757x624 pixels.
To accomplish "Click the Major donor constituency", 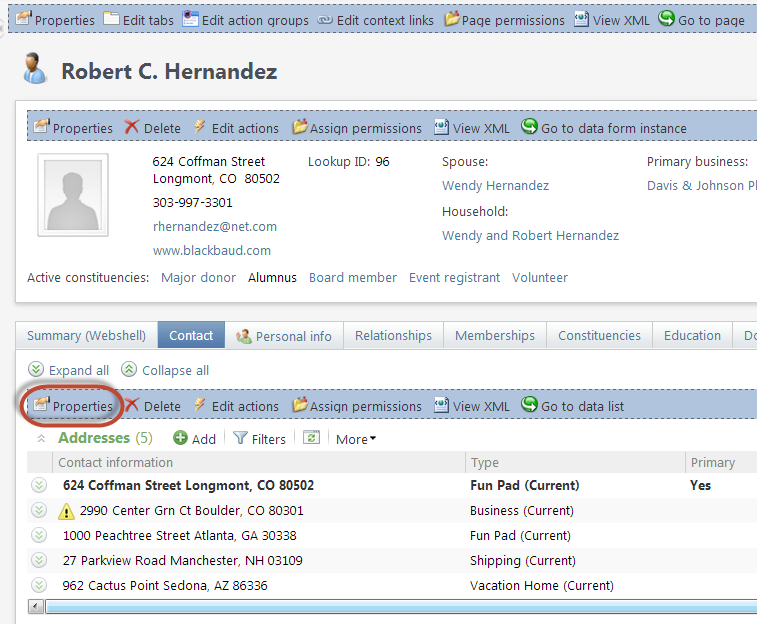I will [198, 277].
